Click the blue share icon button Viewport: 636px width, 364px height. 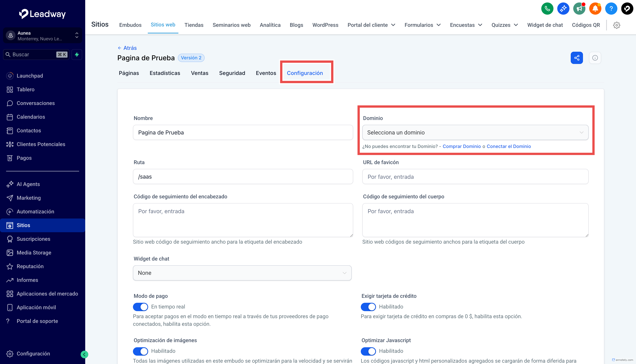[x=576, y=58]
